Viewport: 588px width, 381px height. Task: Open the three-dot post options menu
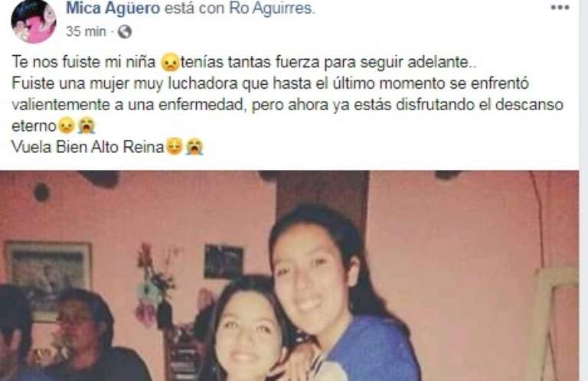coord(560,8)
